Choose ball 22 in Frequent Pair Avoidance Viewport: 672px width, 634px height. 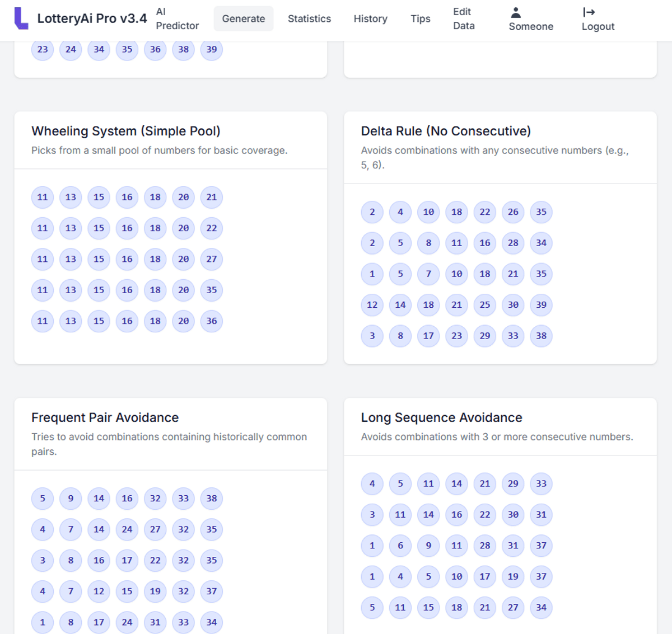point(155,560)
